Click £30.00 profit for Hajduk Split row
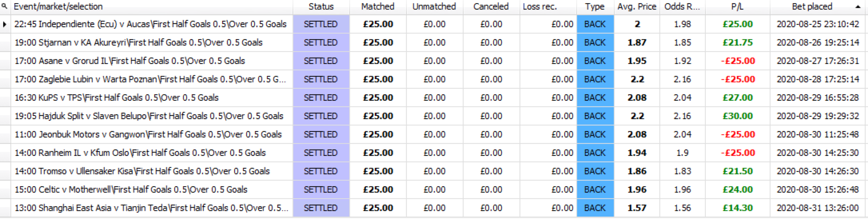This screenshot has height=223, width=868. click(738, 116)
